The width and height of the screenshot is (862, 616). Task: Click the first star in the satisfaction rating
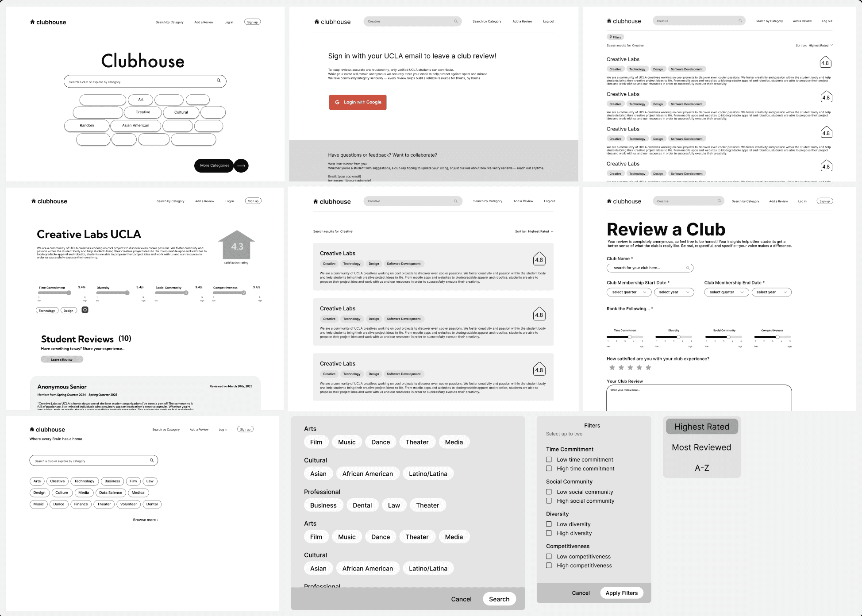(612, 368)
